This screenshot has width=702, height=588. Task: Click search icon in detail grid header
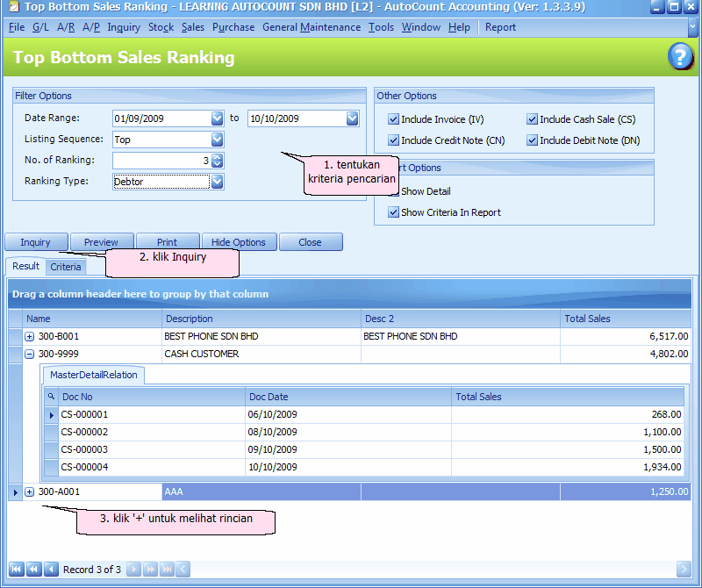[x=51, y=397]
